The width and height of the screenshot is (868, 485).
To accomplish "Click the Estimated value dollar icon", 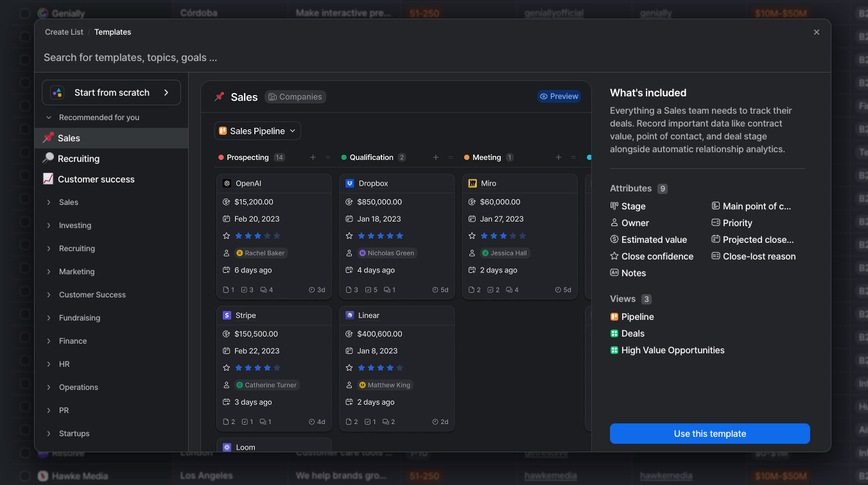I will pos(614,240).
